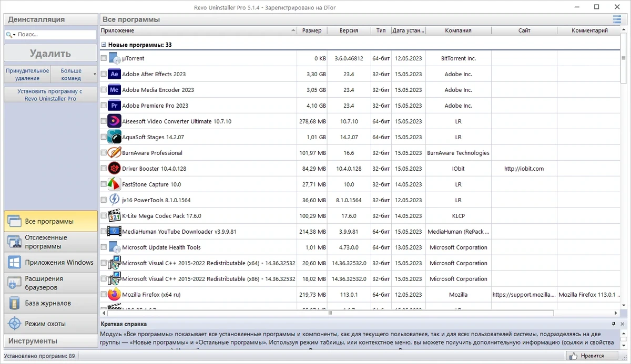Open База журналов section
Image resolution: width=631 pixels, height=364 pixels.
click(51, 304)
